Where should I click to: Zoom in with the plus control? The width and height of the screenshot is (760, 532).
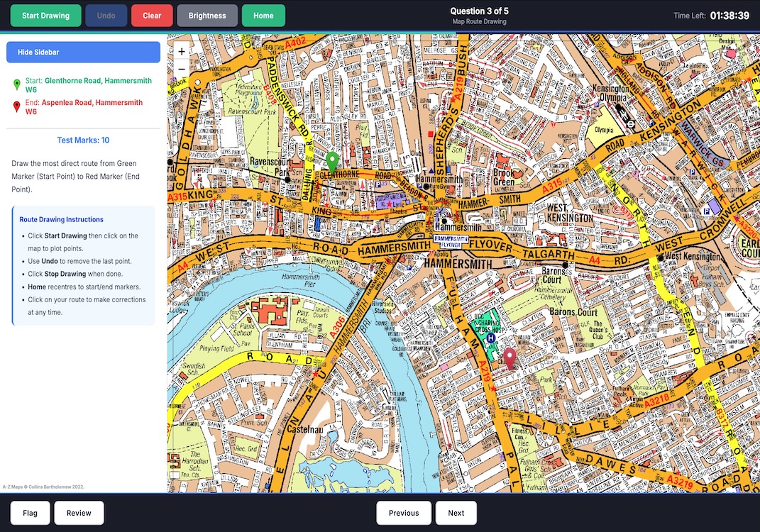(182, 51)
